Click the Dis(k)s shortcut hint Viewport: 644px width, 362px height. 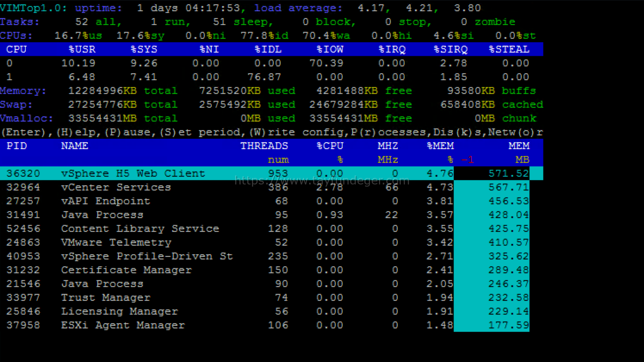click(x=457, y=132)
